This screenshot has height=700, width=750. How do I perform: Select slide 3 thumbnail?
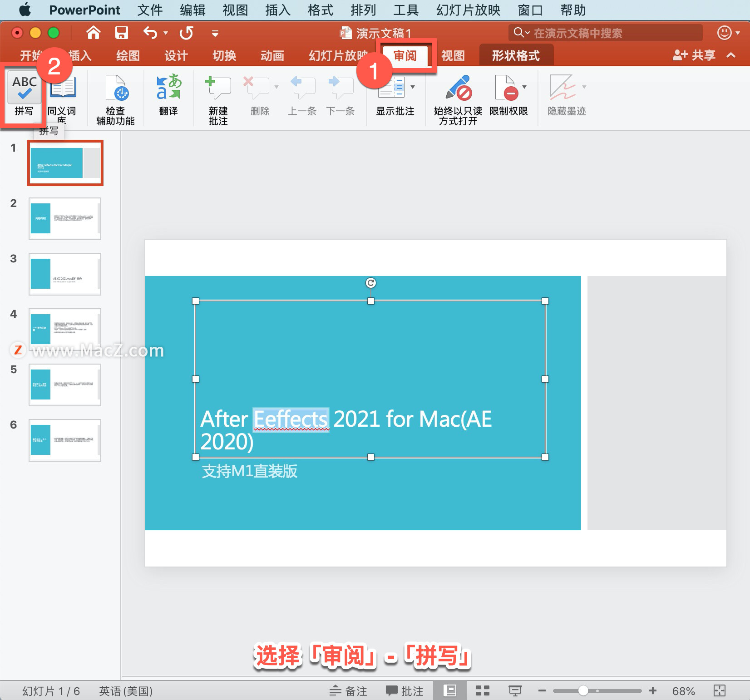(65, 274)
